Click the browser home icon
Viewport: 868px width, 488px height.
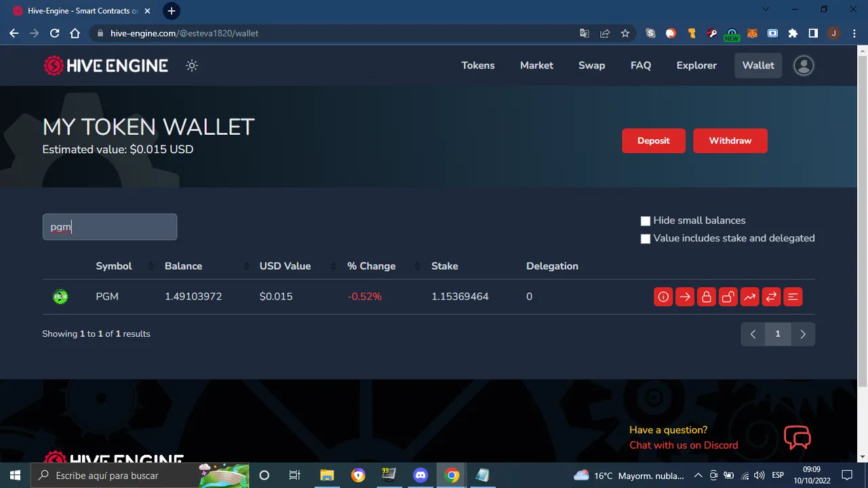[x=75, y=33]
